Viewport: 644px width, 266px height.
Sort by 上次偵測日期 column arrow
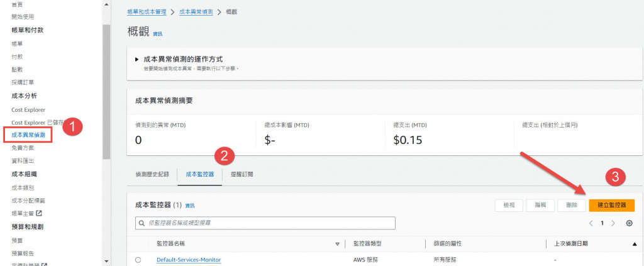pos(634,244)
